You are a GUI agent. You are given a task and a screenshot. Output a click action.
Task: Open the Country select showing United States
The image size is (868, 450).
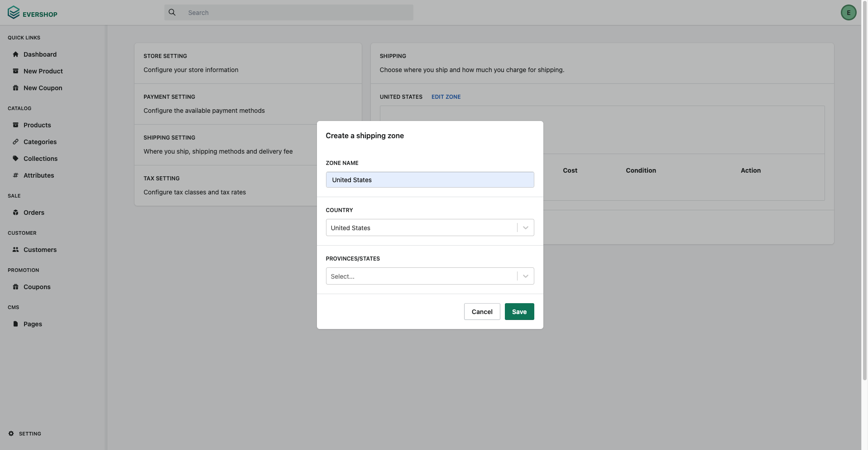tap(430, 227)
